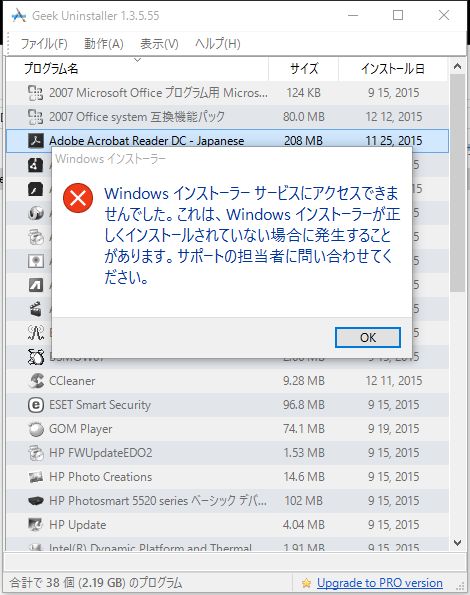Viewport: 470px width, 595px height.
Task: Click the 74.1 MB size of GOM Player
Action: 303,429
